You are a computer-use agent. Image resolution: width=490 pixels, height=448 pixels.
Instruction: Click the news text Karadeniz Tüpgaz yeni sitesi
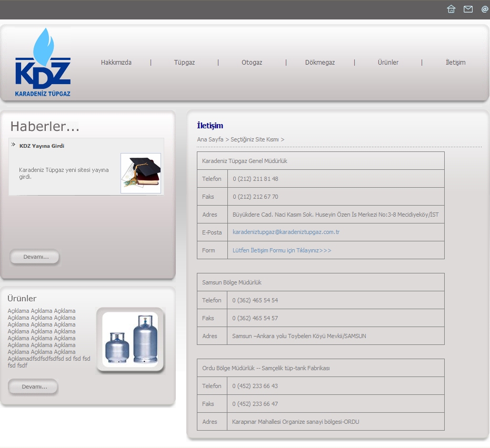64,174
